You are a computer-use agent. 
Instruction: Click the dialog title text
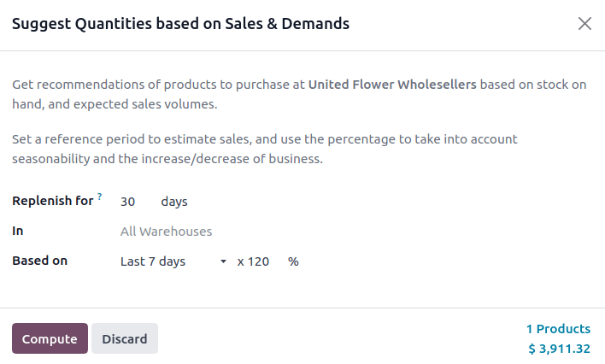[x=180, y=24]
